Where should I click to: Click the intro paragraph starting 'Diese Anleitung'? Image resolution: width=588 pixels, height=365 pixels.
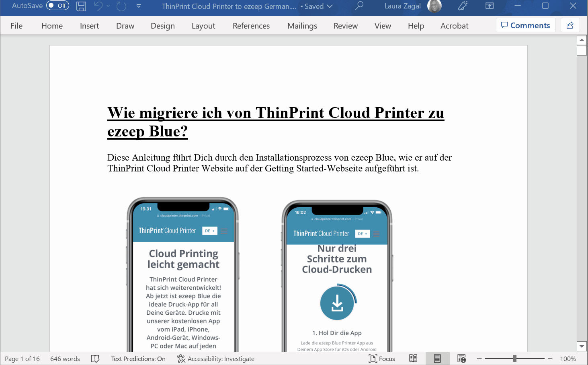point(279,163)
